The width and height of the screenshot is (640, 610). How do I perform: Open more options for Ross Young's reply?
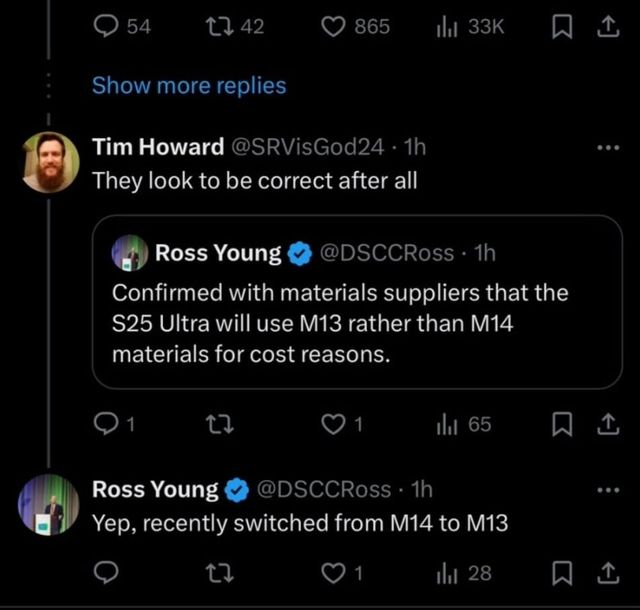pyautogui.click(x=607, y=489)
